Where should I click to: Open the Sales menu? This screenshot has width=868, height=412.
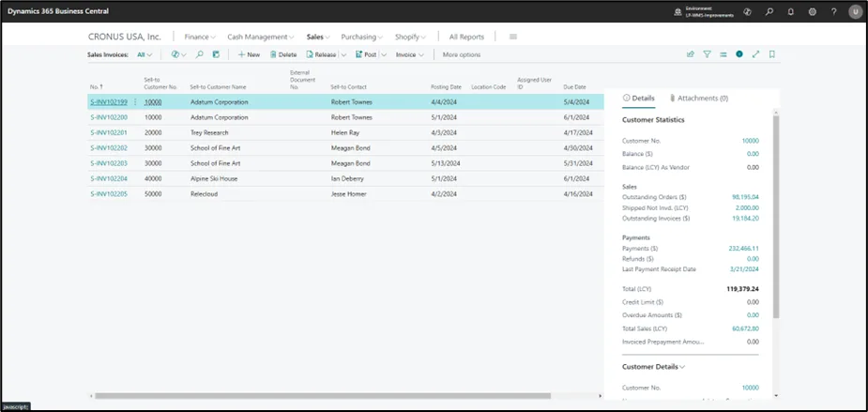(318, 37)
